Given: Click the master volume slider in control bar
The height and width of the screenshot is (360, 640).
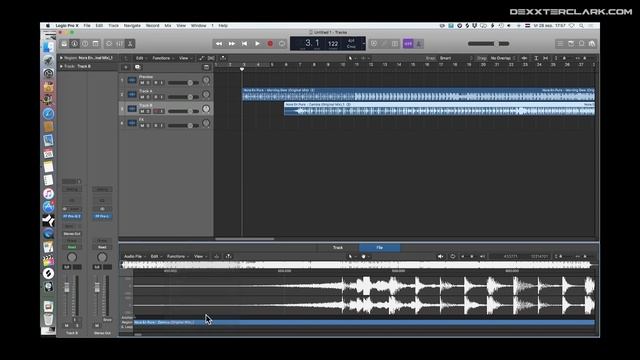Looking at the screenshot, I should [x=489, y=44].
